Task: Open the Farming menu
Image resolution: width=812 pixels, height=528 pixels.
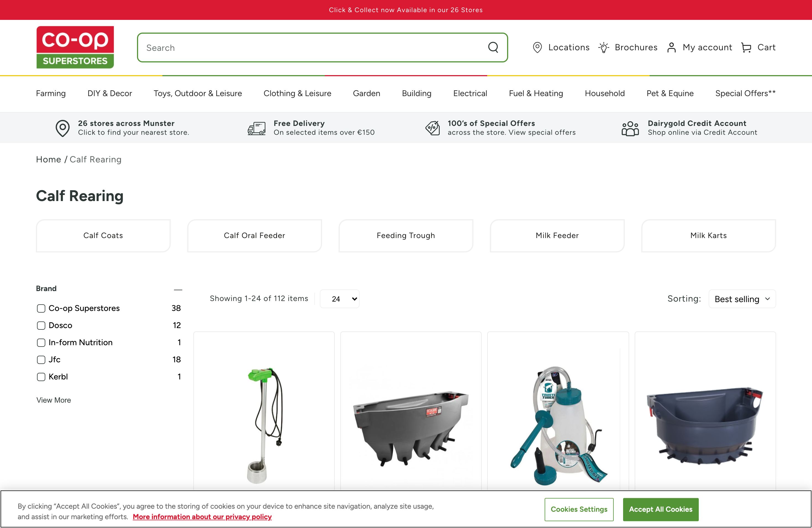Action: coord(51,93)
